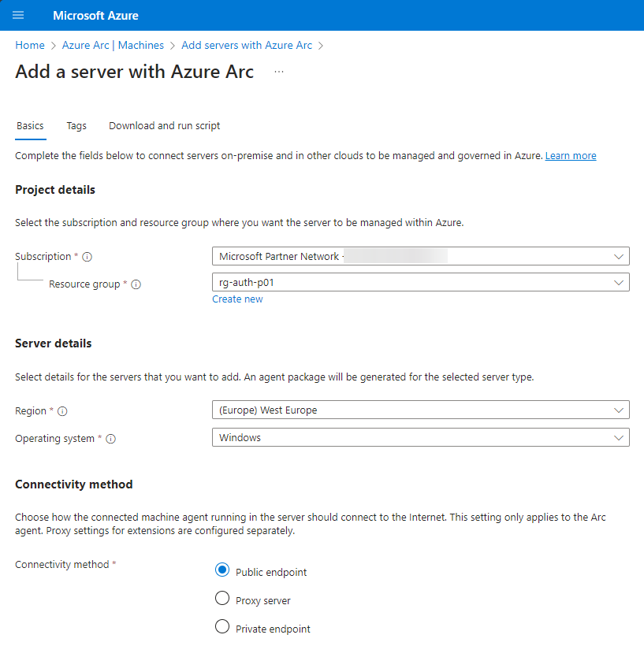Open the Operating system dropdown Windows
This screenshot has width=644, height=657.
point(420,437)
